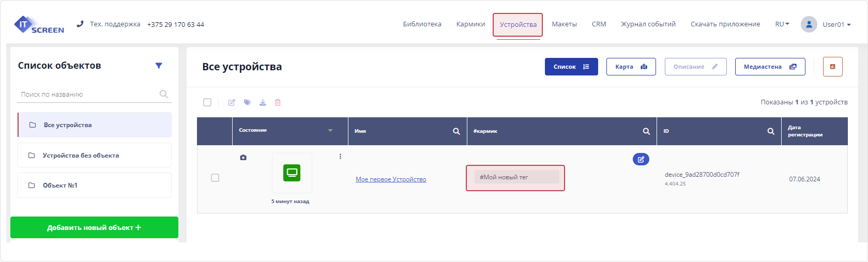Click Скачать приложение link
This screenshot has height=262, width=868.
[725, 24]
